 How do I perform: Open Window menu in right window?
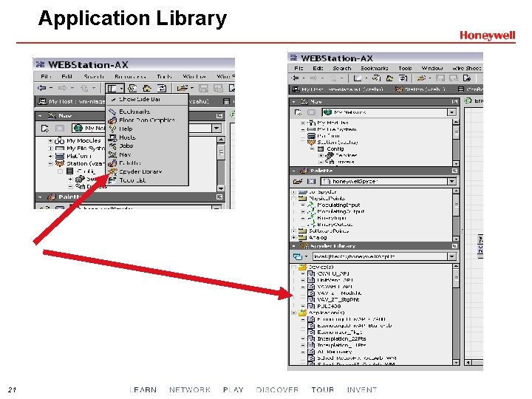432,68
